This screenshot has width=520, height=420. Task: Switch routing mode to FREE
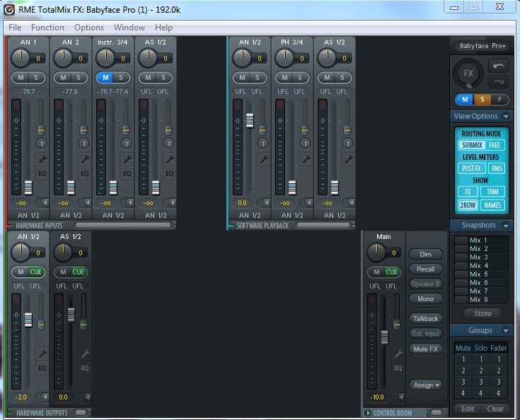pyautogui.click(x=495, y=145)
